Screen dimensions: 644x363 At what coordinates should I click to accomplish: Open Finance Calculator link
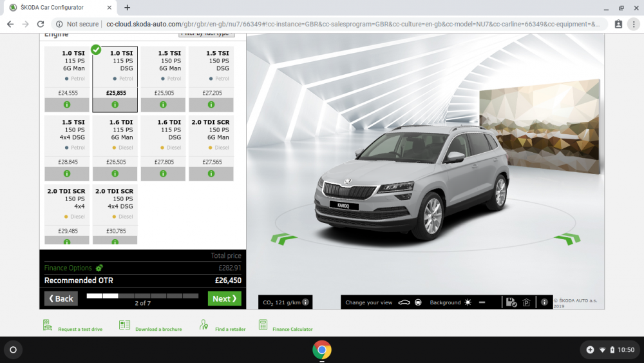click(292, 329)
